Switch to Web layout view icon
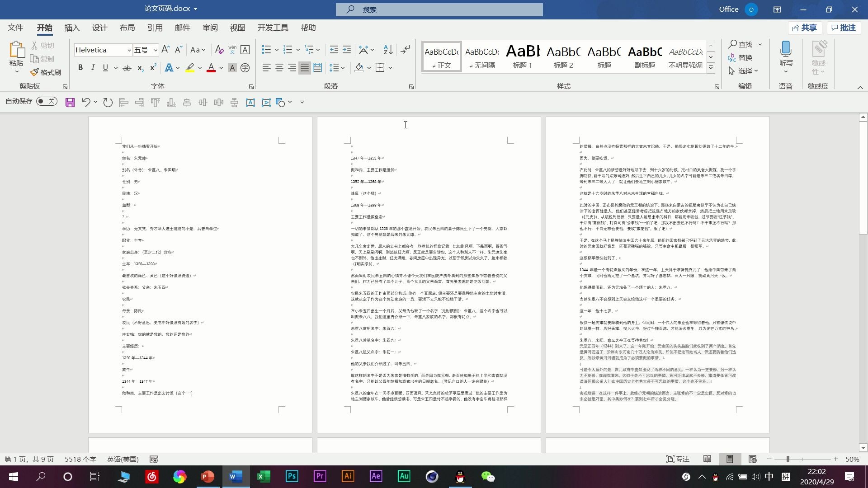 point(752,459)
